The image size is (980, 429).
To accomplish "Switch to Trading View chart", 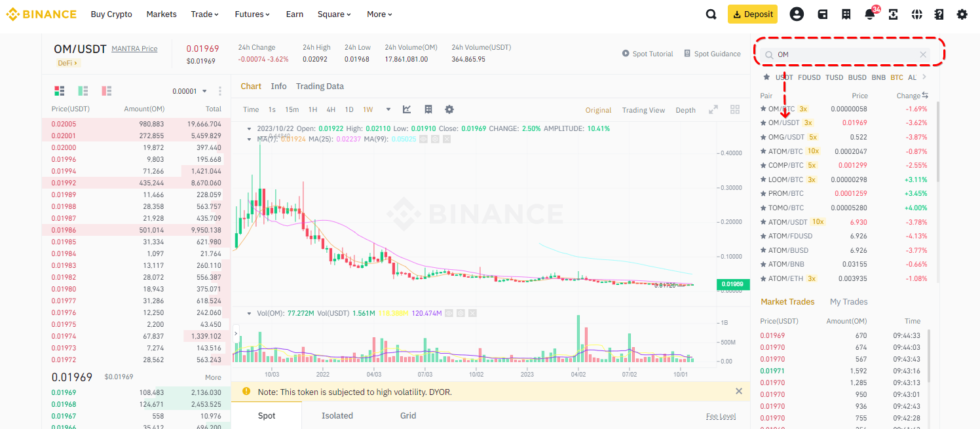I will pyautogui.click(x=643, y=110).
